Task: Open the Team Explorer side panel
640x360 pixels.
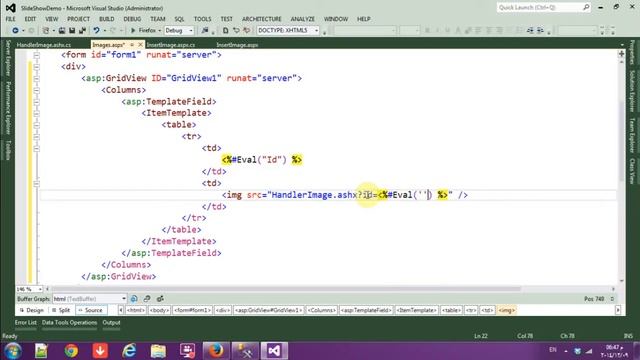Action: pyautogui.click(x=632, y=136)
